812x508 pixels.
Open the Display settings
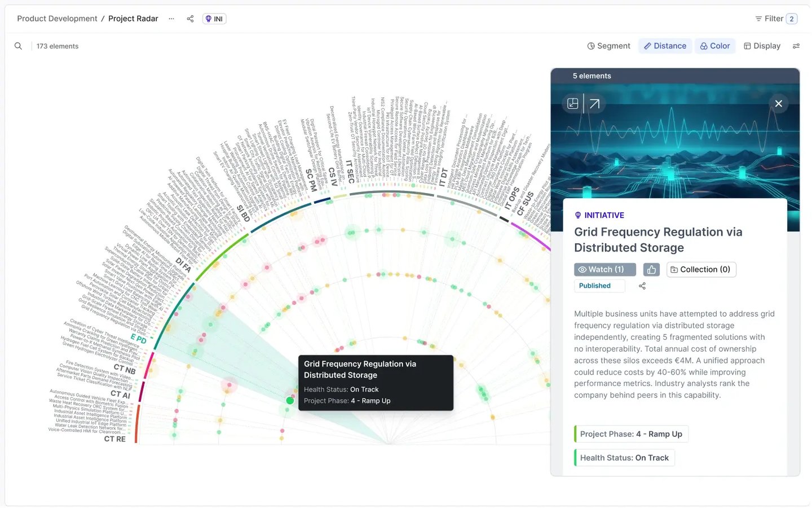point(762,46)
